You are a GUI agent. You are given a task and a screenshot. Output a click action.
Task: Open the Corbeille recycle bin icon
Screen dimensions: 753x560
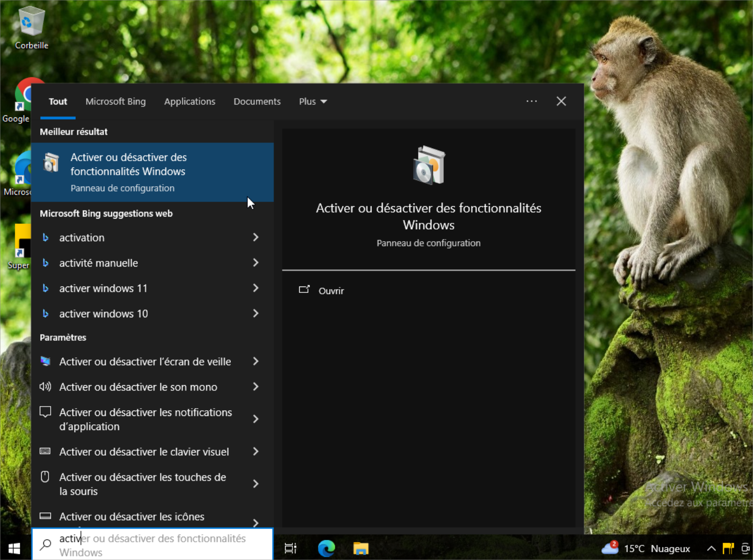point(31,27)
